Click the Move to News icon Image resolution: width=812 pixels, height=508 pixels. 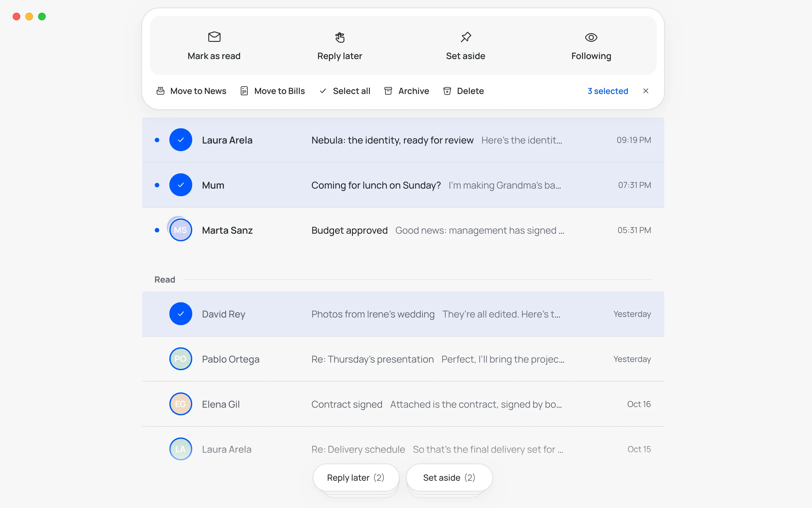tap(160, 91)
